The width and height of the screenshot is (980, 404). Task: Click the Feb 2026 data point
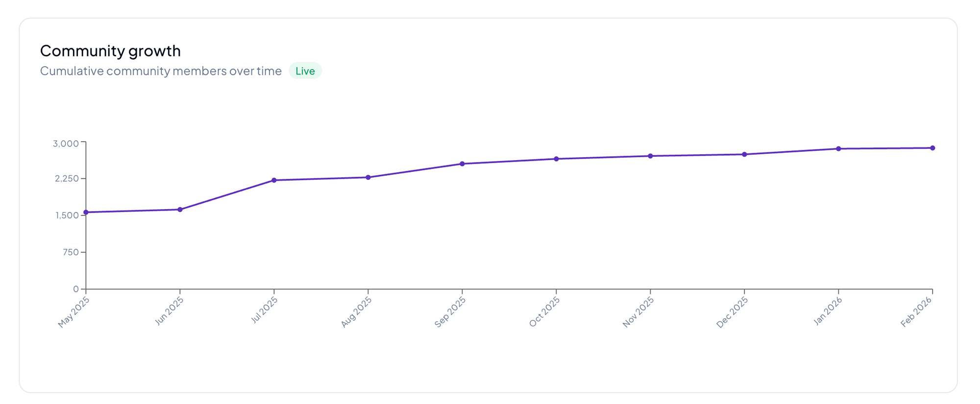932,148
